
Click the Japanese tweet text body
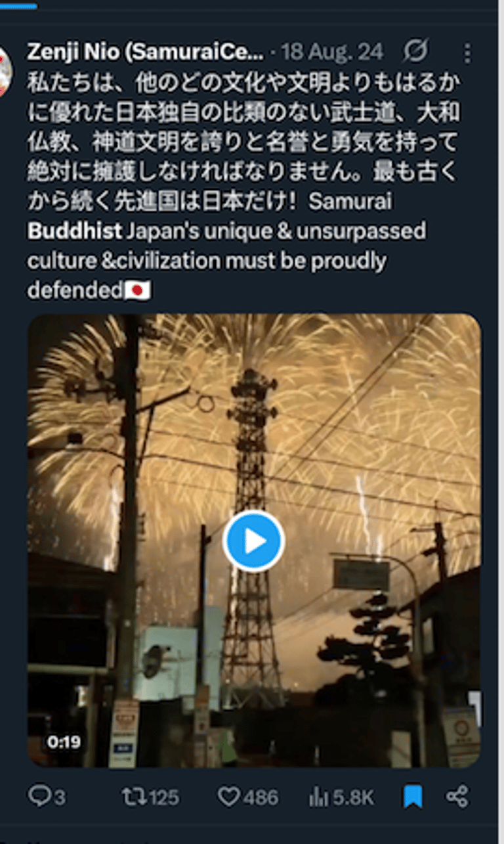click(243, 140)
